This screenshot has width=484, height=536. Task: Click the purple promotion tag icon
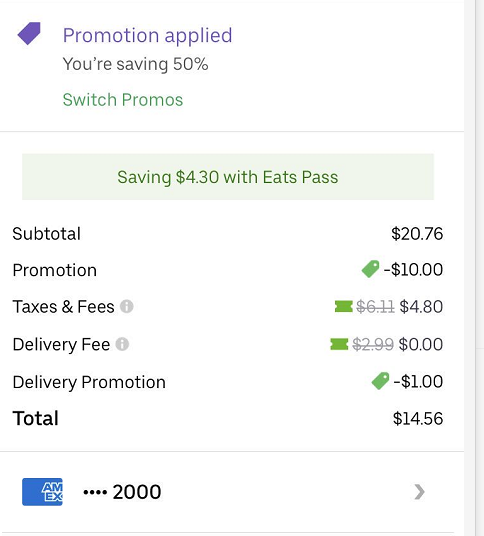[29, 33]
